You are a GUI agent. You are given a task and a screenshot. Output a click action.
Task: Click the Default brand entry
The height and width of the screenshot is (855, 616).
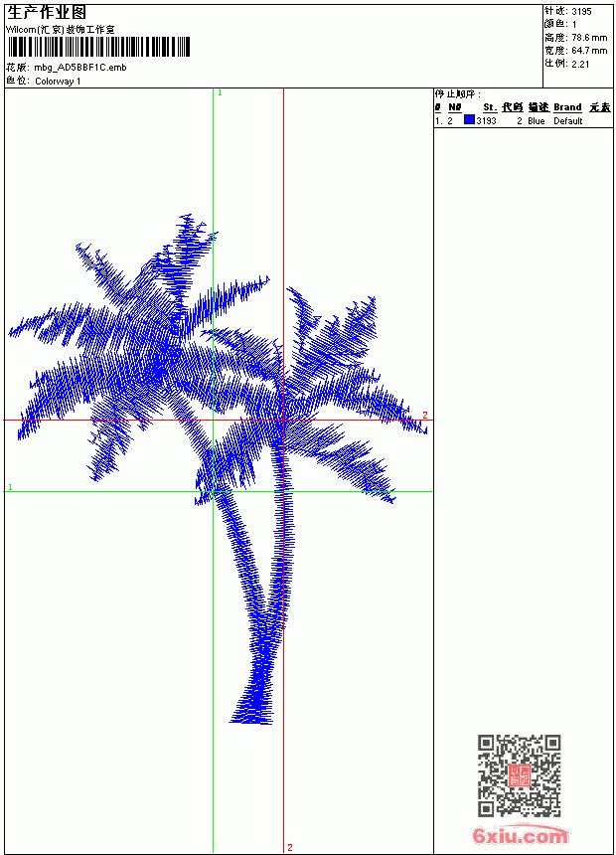pyautogui.click(x=568, y=121)
